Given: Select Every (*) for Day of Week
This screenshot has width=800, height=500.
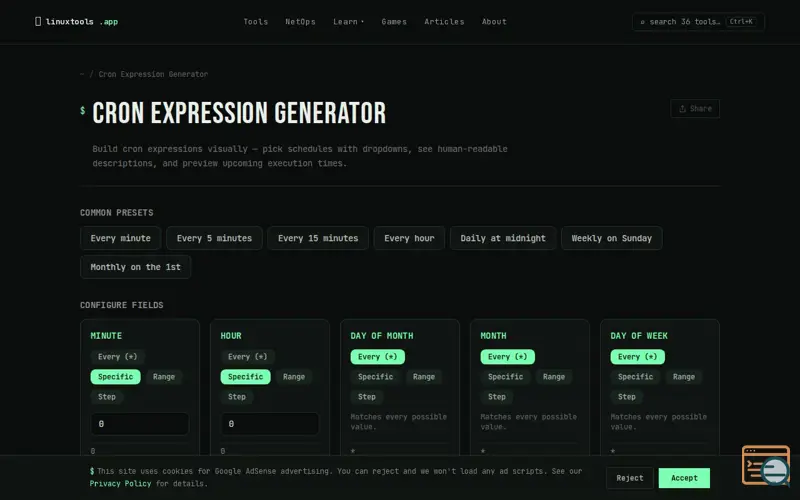Looking at the screenshot, I should (x=638, y=357).
